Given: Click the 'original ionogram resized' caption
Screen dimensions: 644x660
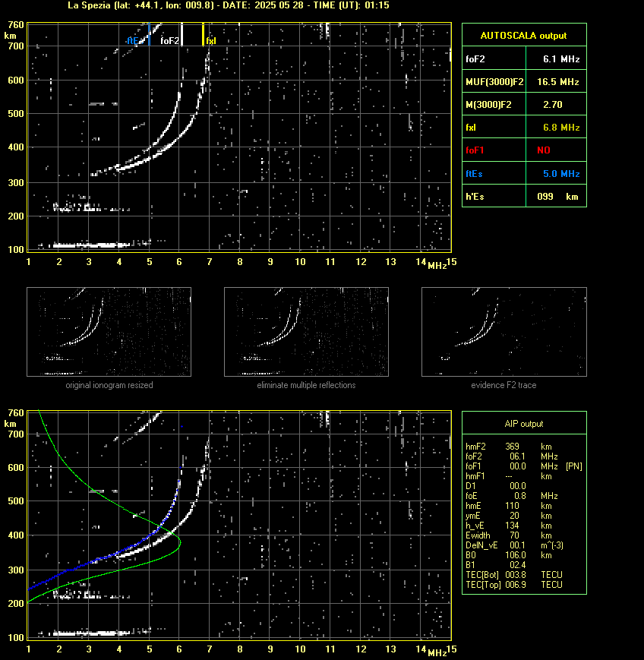Looking at the screenshot, I should pos(109,385).
